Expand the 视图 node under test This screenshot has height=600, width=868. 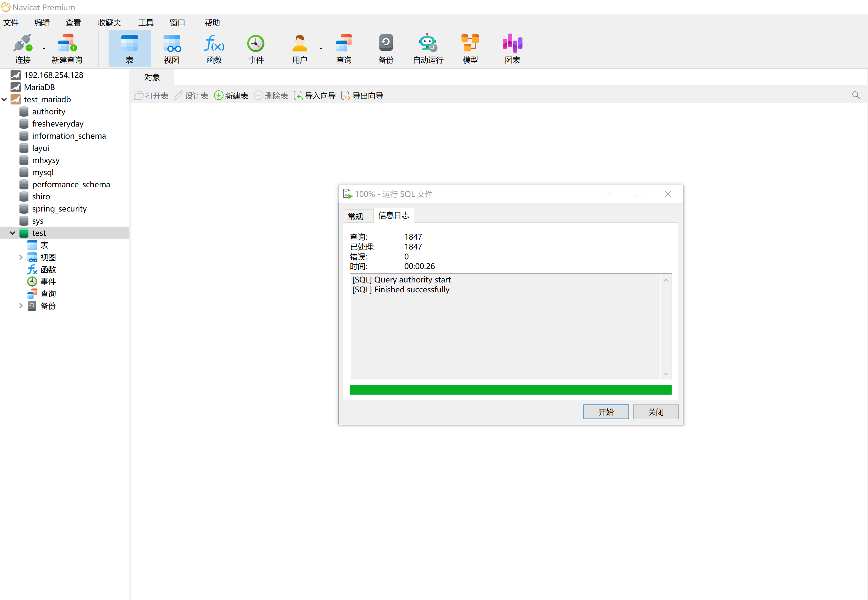[21, 258]
